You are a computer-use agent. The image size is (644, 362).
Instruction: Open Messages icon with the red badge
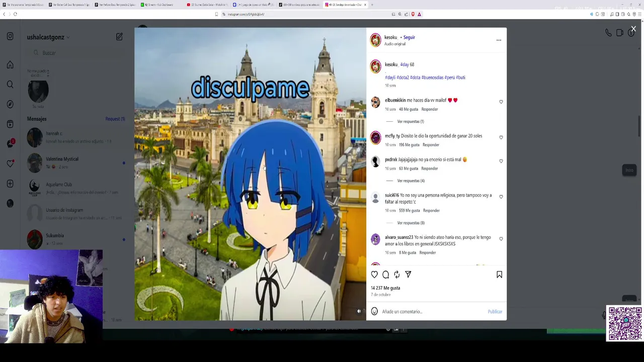(x=10, y=144)
